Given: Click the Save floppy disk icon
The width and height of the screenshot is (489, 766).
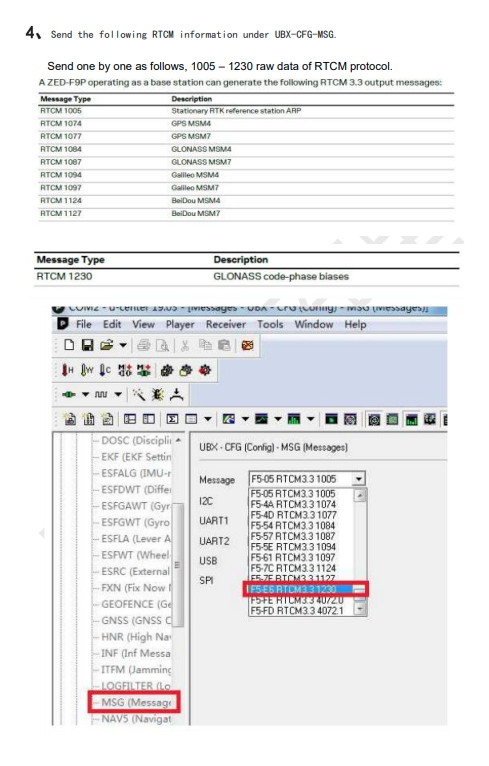Looking at the screenshot, I should coord(87,345).
